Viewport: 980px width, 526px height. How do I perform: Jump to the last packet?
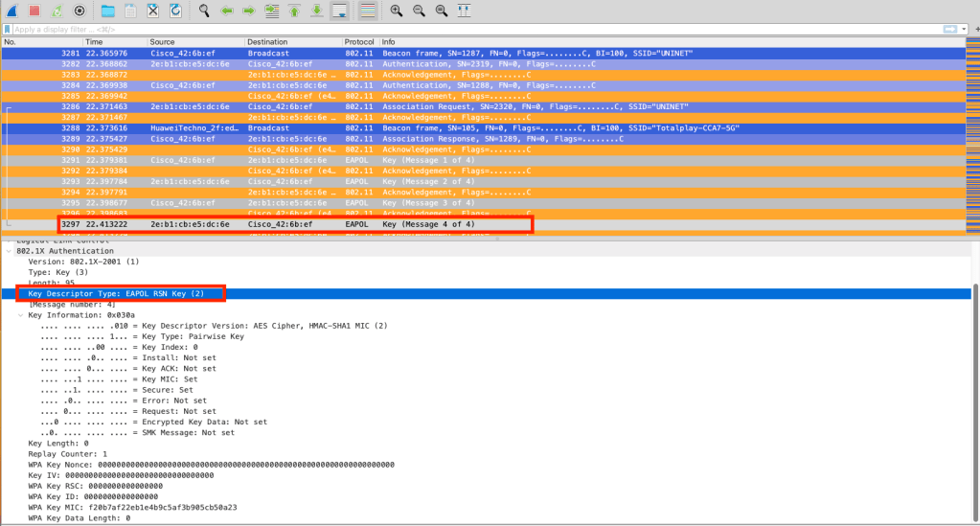point(316,11)
